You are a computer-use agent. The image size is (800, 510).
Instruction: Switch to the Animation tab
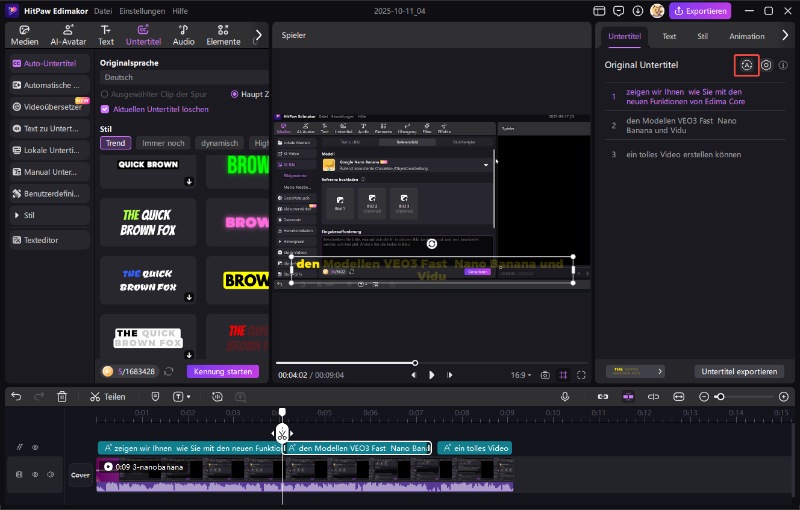[x=746, y=36]
